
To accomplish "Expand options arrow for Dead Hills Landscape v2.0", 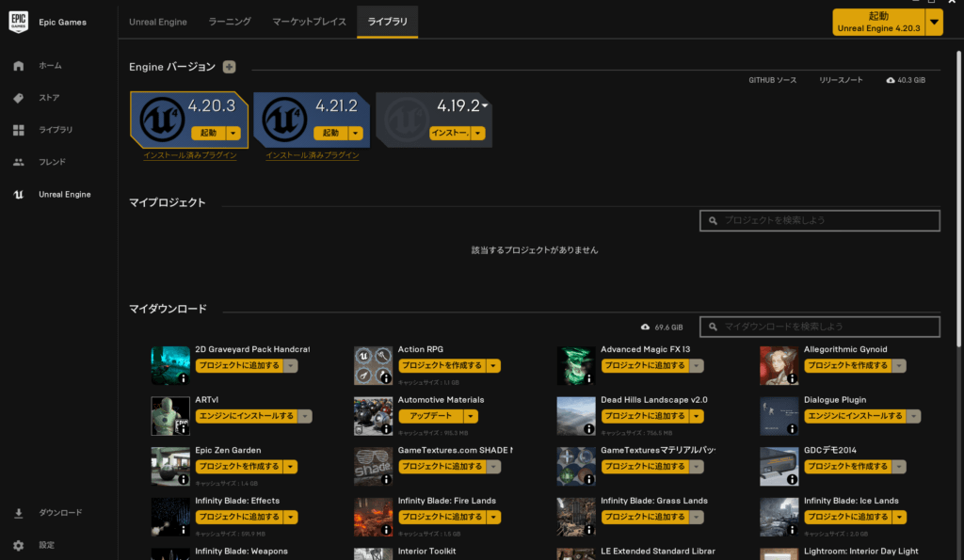I will [x=696, y=416].
